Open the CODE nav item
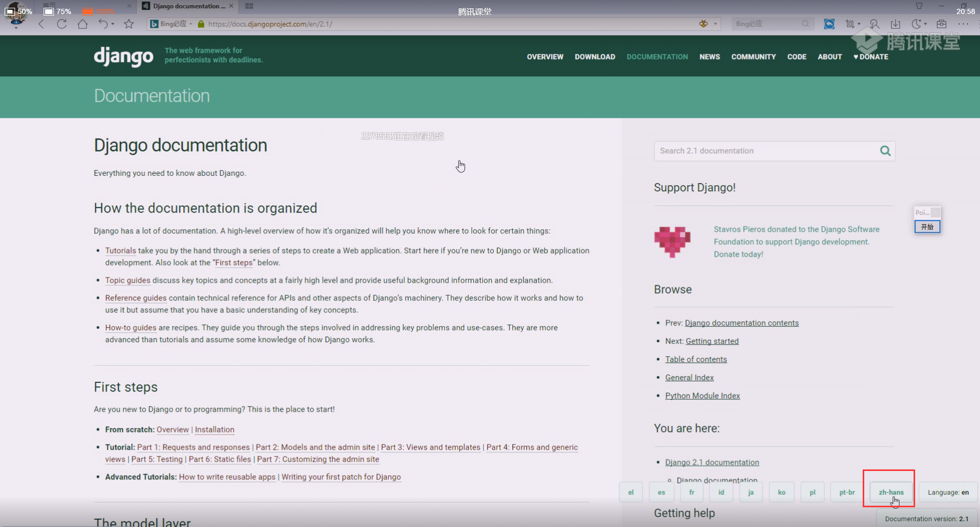 [x=797, y=57]
